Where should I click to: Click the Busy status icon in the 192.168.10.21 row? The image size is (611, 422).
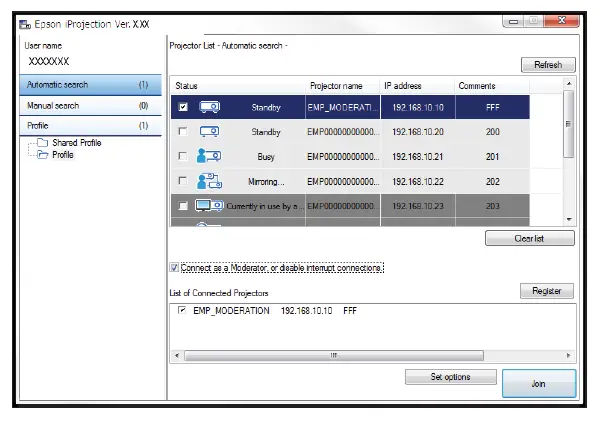[209, 156]
